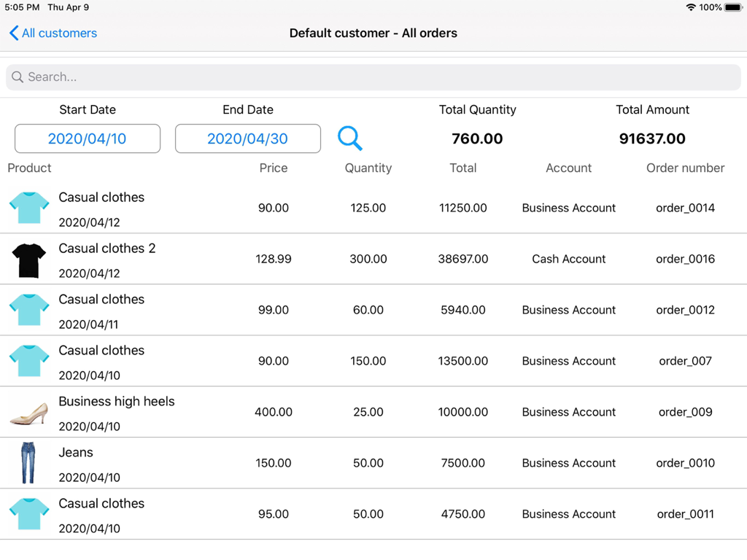Tap the blue search magnifier icon to filter orders
The width and height of the screenshot is (747, 560).
pyautogui.click(x=349, y=139)
